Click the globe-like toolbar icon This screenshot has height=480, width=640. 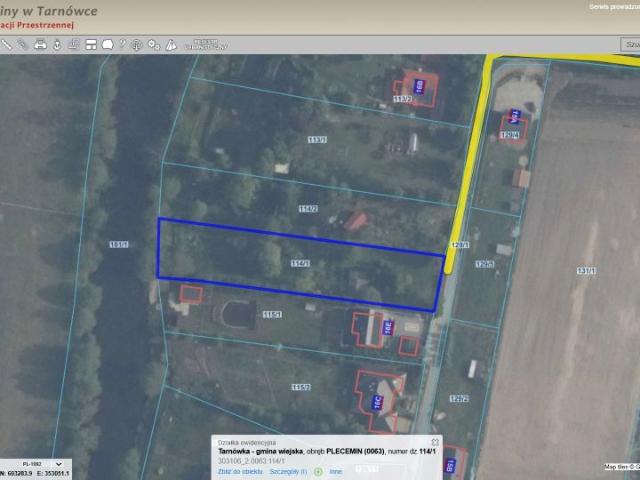138,45
